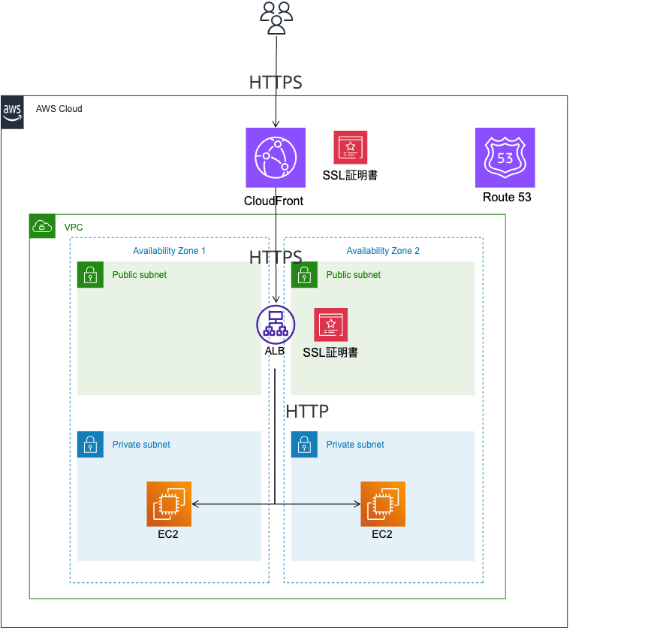Click the HTTP label below the ALB
Viewport: 672px width, 628px height.
click(x=307, y=411)
